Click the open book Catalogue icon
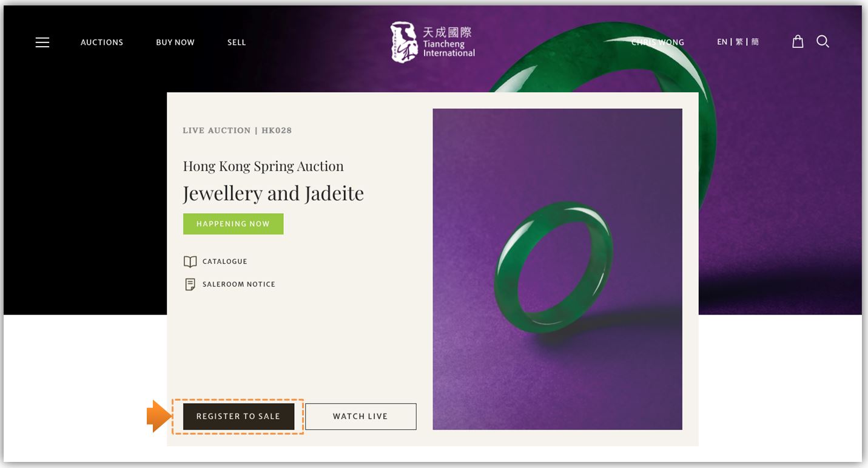This screenshot has width=868, height=468. pos(190,262)
